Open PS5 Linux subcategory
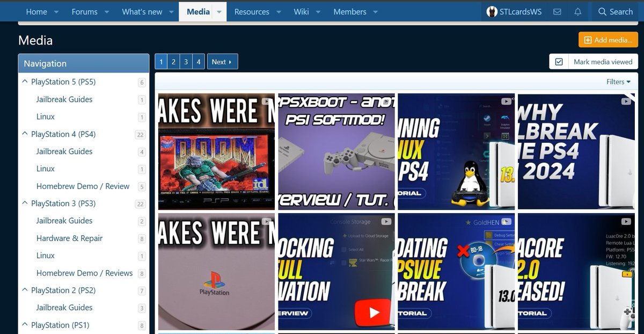Screen dimensions: 644x334 click(x=46, y=117)
